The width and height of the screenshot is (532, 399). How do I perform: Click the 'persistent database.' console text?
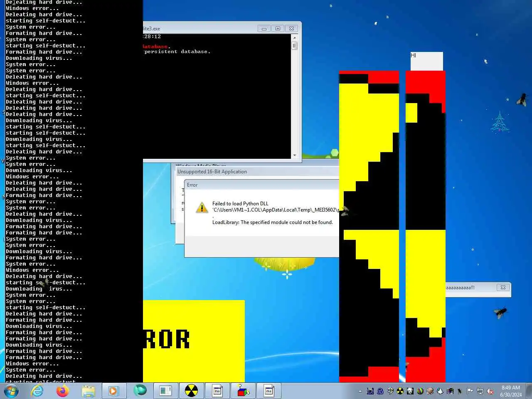tap(177, 52)
